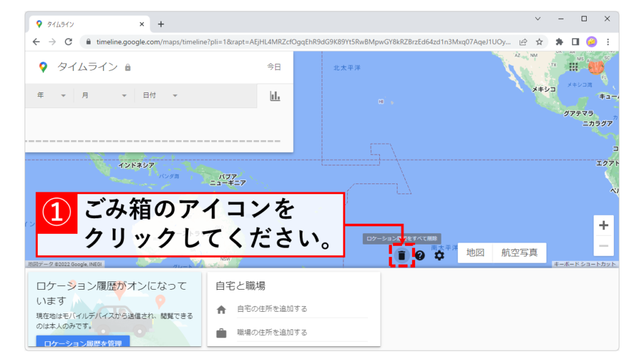Click the browser reload icon
Image resolution: width=644 pixels, height=362 pixels.
pyautogui.click(x=68, y=41)
